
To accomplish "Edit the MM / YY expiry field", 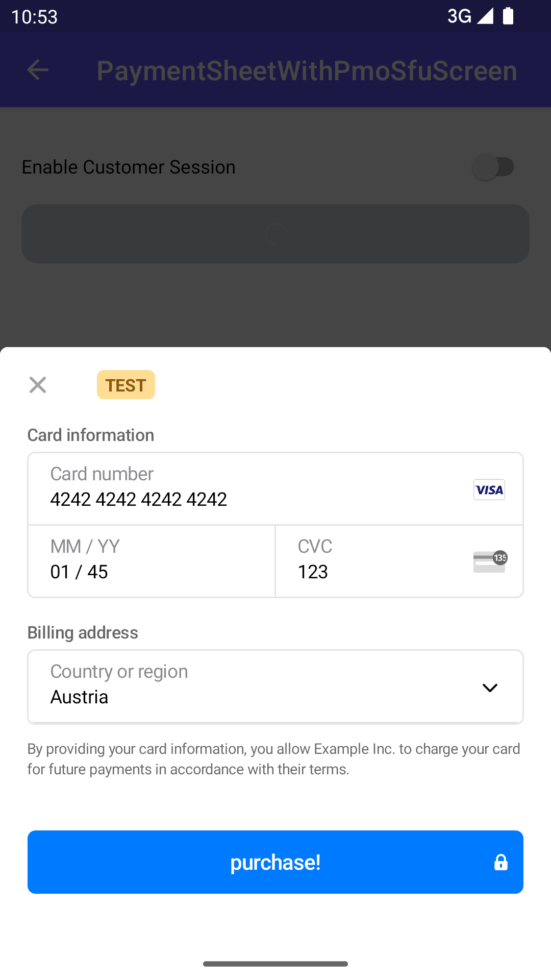I will (x=151, y=561).
